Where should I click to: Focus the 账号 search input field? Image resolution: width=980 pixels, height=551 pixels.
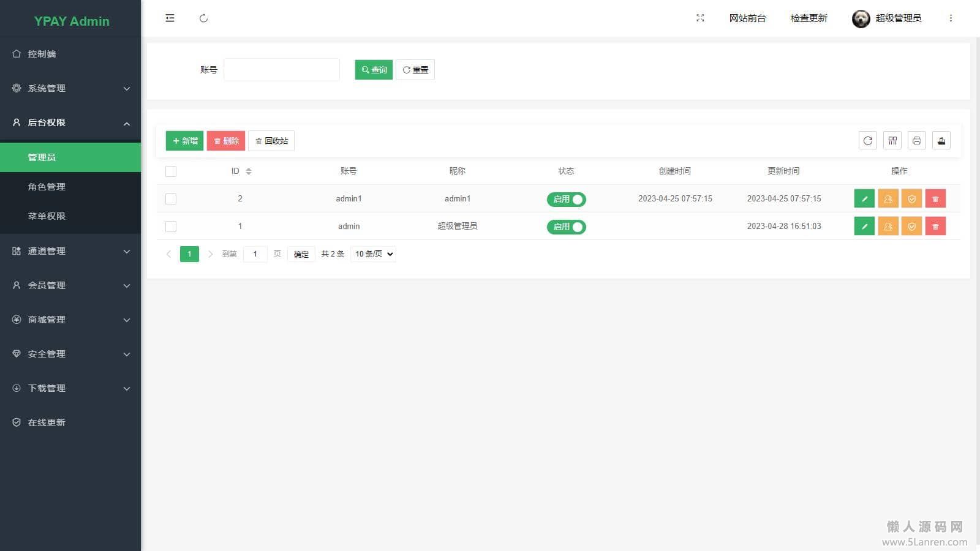282,70
